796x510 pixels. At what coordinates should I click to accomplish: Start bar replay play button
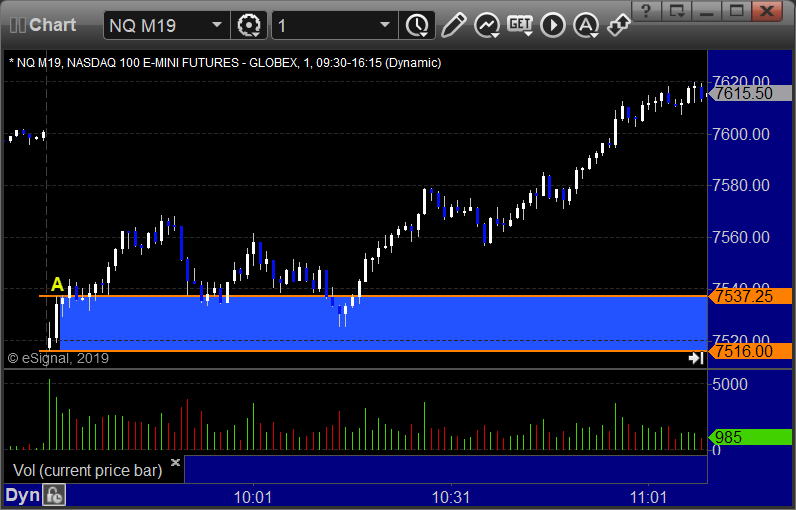[x=553, y=25]
